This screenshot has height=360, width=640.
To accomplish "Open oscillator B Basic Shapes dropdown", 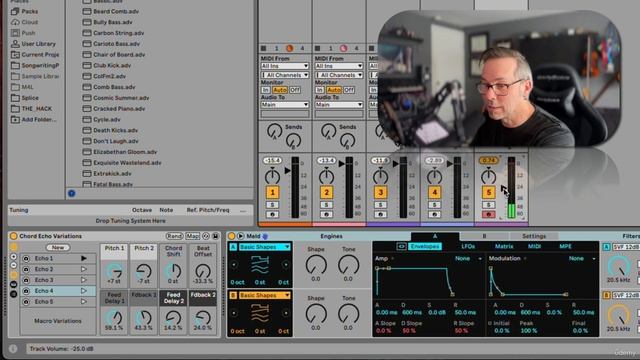I will (264, 295).
